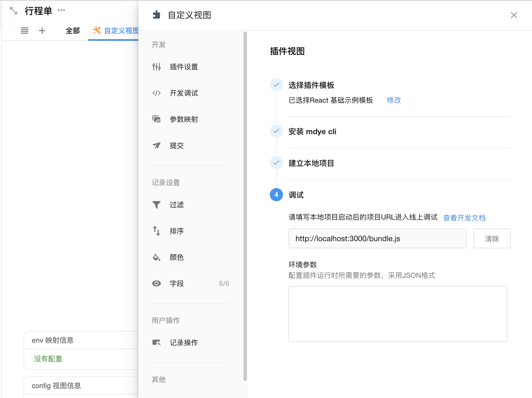This screenshot has width=532, height=398.
Task: Click the sidebar vertical scrollbar
Action: (x=245, y=205)
